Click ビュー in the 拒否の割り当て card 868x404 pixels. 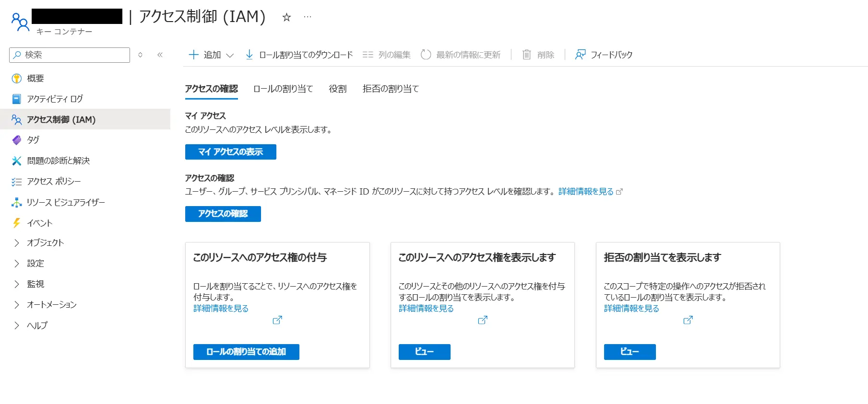pyautogui.click(x=630, y=352)
